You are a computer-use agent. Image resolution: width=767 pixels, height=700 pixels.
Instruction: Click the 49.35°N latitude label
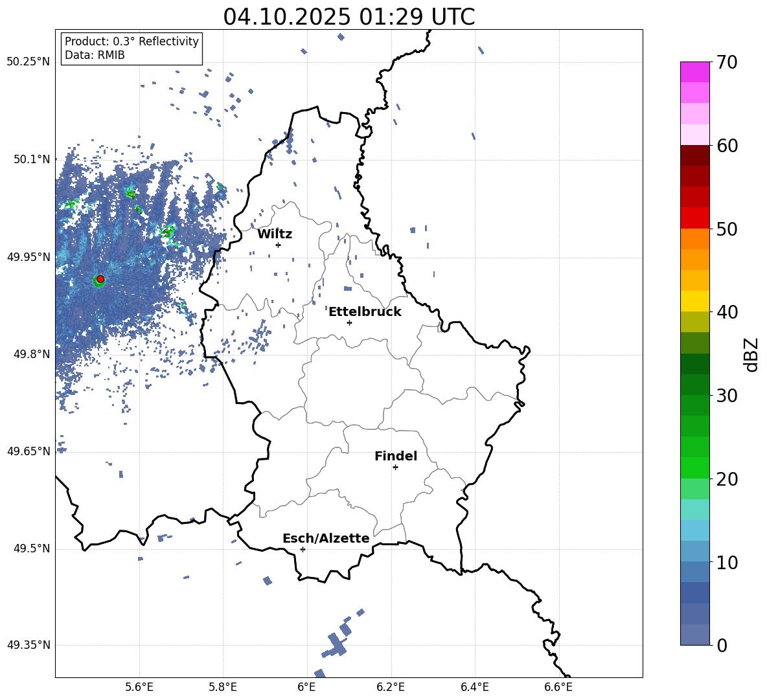pyautogui.click(x=29, y=645)
